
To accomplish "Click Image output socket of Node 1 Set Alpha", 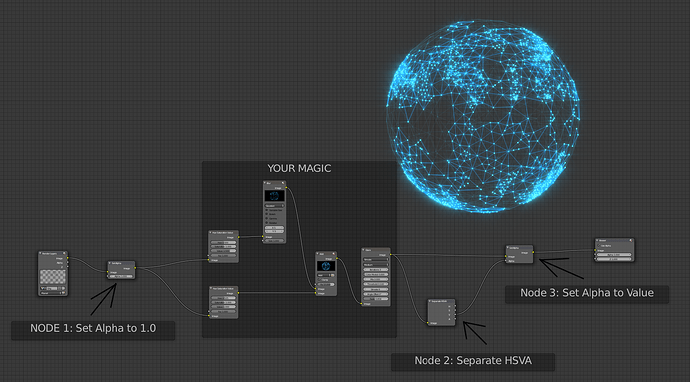I will coord(135,268).
